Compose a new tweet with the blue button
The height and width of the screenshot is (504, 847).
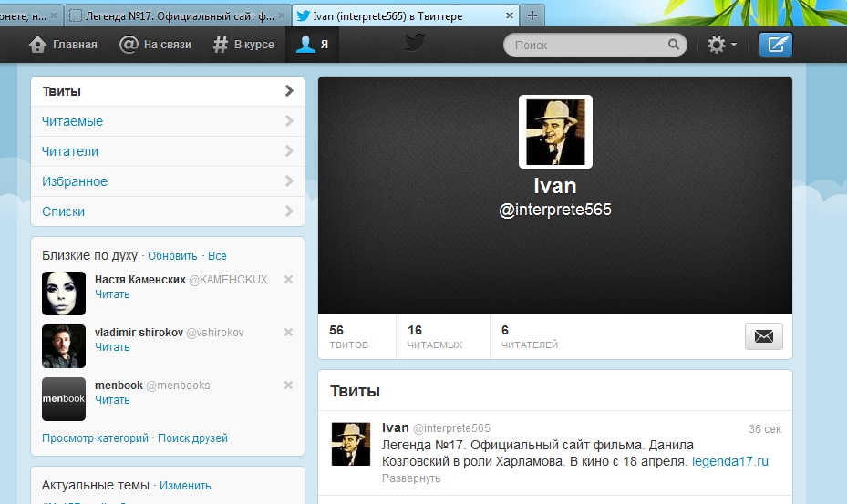click(x=776, y=45)
